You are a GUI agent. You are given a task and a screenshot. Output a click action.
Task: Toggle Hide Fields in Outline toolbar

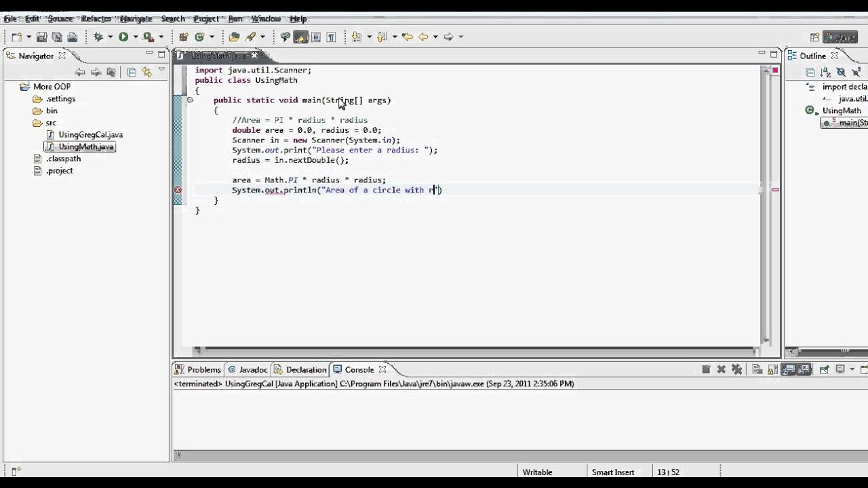[x=841, y=73]
